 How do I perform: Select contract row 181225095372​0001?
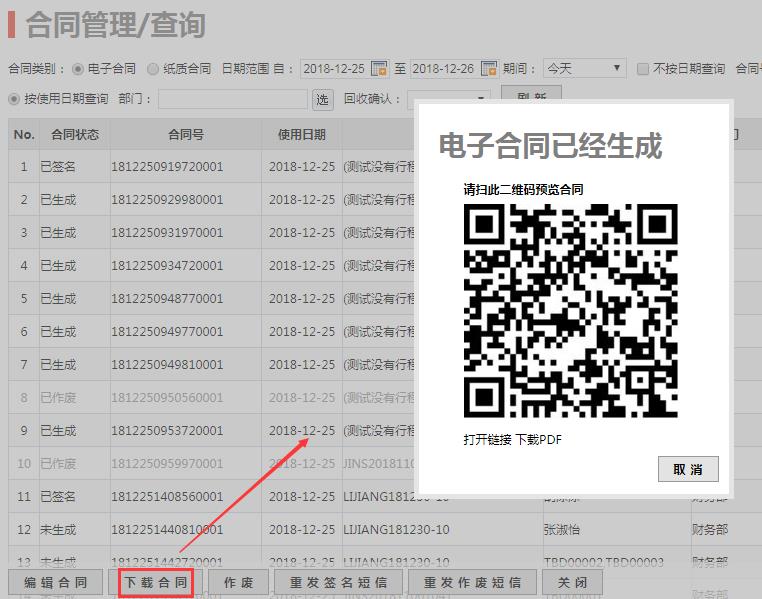(x=167, y=431)
